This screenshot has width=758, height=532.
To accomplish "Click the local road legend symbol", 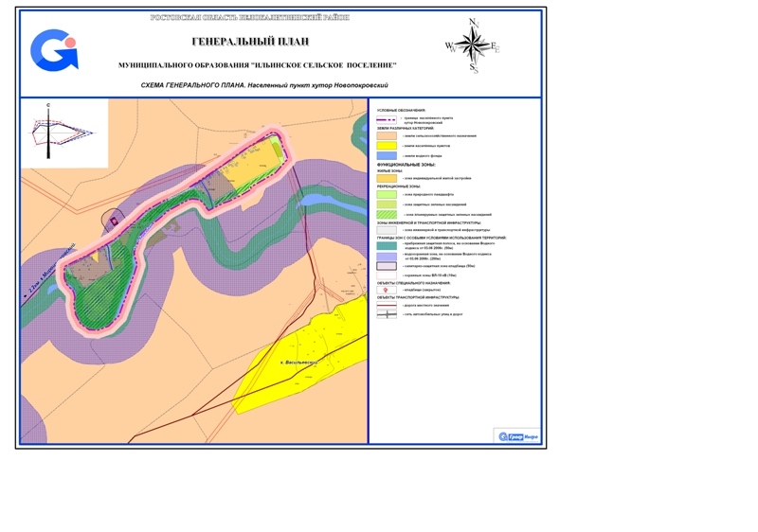I will click(x=387, y=305).
